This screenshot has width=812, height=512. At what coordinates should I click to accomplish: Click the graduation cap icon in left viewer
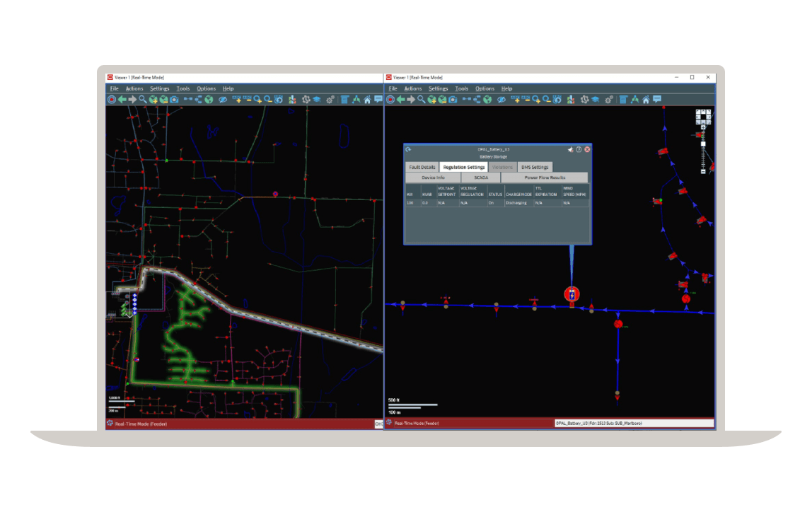(x=316, y=100)
